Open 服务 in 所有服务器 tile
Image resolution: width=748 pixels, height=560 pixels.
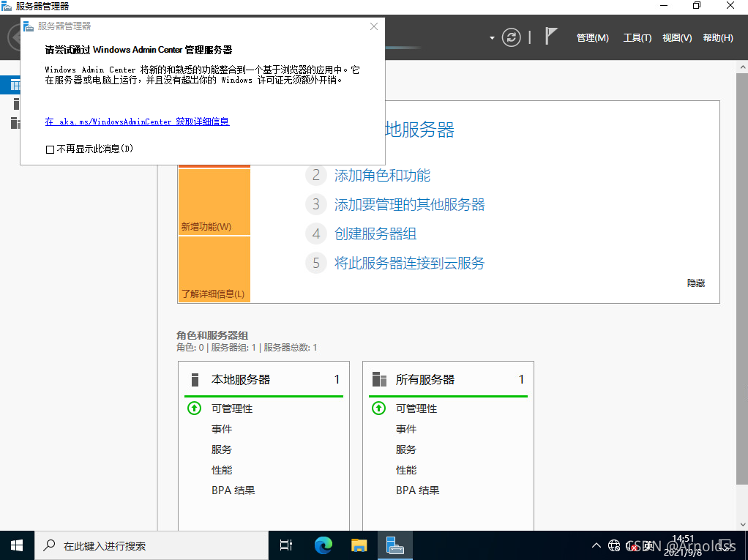click(x=406, y=449)
